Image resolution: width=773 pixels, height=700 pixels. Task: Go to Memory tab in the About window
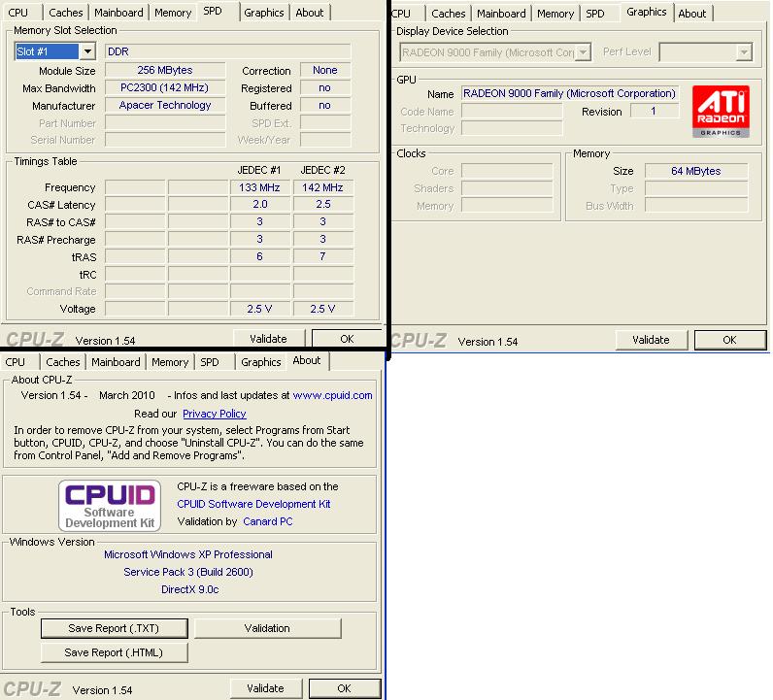pos(169,362)
